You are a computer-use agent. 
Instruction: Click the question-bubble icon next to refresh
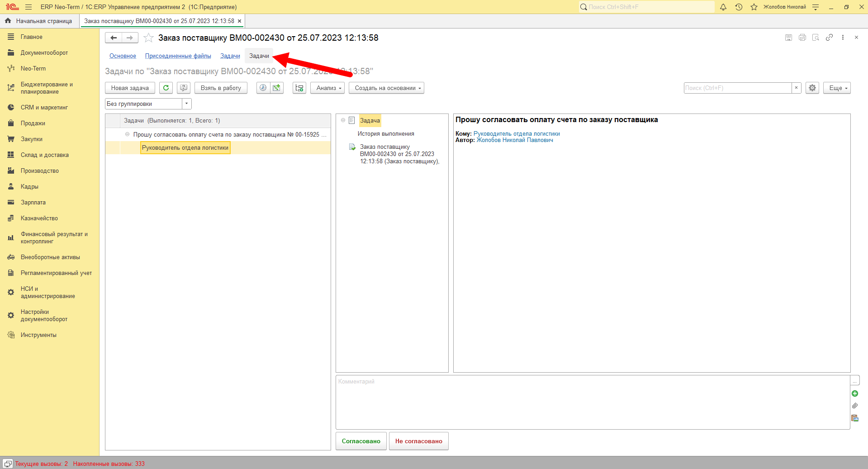183,88
